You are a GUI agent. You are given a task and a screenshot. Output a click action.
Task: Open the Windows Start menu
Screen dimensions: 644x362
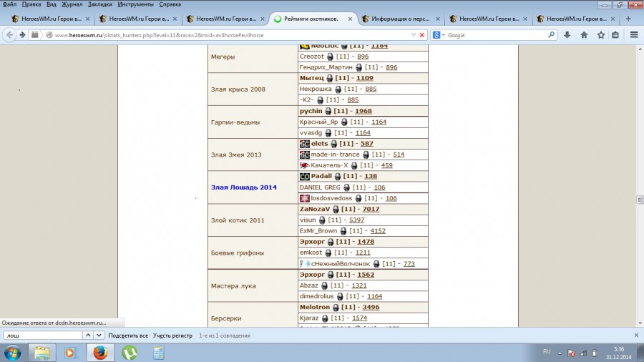[12, 353]
